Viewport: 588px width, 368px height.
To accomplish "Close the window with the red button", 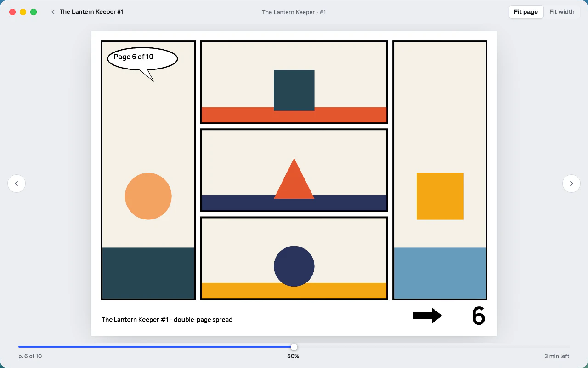I will 12,12.
